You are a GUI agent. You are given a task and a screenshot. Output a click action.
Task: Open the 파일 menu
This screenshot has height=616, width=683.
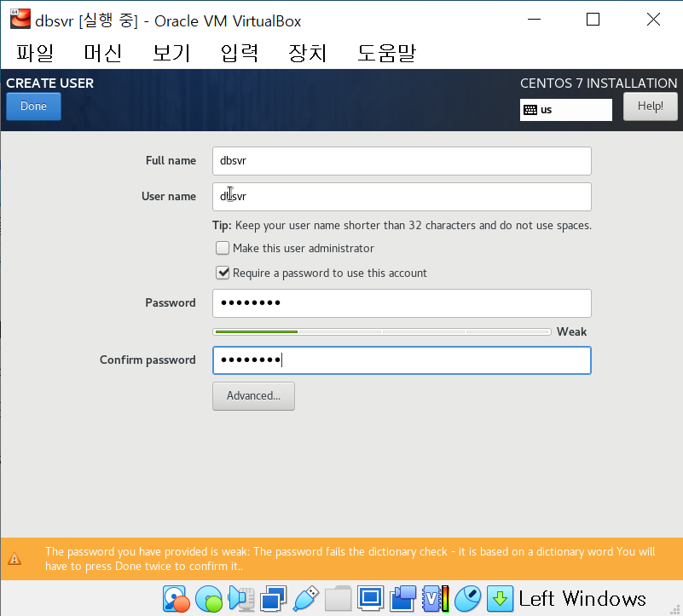pyautogui.click(x=35, y=53)
